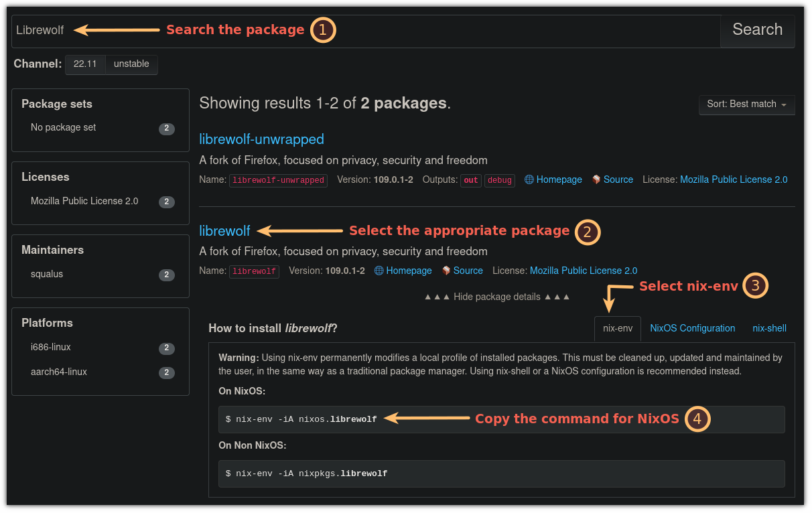
Task: Collapse librewolf via Hide package details
Action: point(497,296)
